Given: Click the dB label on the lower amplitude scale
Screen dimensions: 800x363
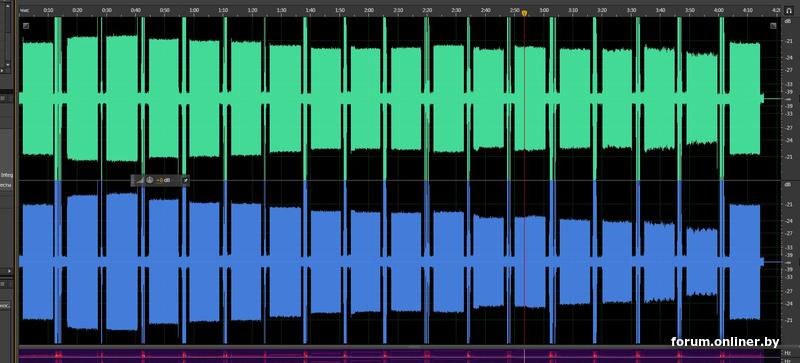Looking at the screenshot, I should pos(788,184).
